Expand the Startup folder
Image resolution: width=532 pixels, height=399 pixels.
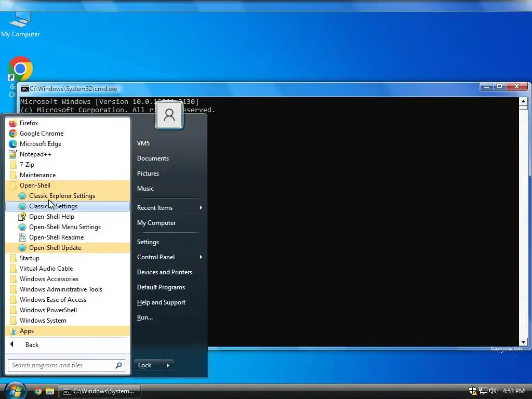(68, 258)
